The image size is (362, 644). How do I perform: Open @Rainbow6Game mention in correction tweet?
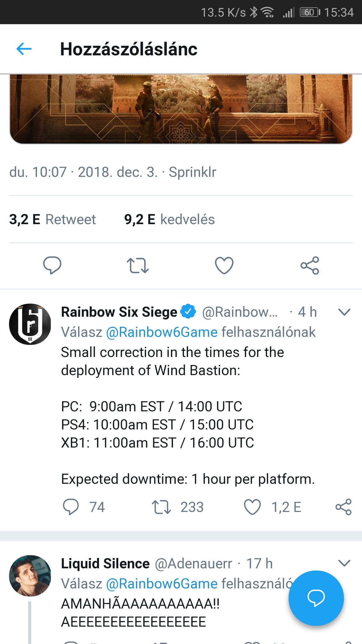[162, 332]
